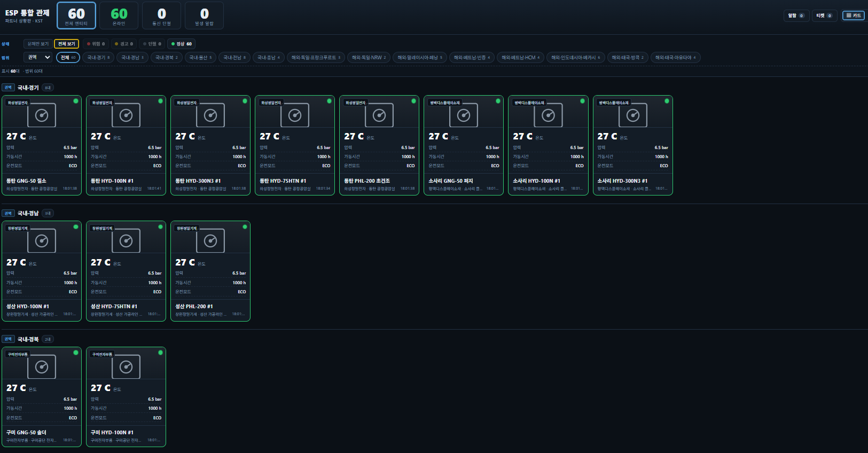Click gauge icon of 동탄 PHL-200 초건조

[x=379, y=115]
